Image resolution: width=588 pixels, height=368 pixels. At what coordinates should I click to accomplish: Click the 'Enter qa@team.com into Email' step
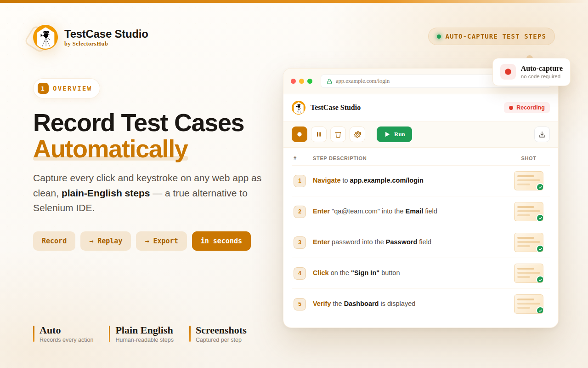(375, 211)
